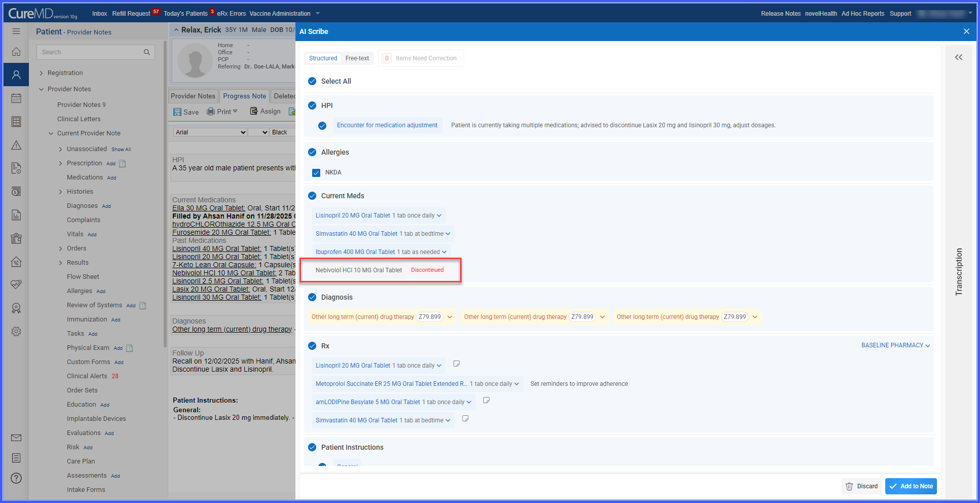Toggle the Allergies section checkmark
The image size is (980, 503).
[x=312, y=152]
